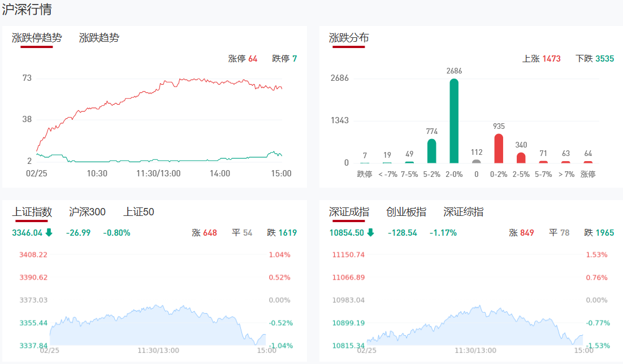
Task: Switch to the 沪深300 index tab
Action: pos(87,212)
